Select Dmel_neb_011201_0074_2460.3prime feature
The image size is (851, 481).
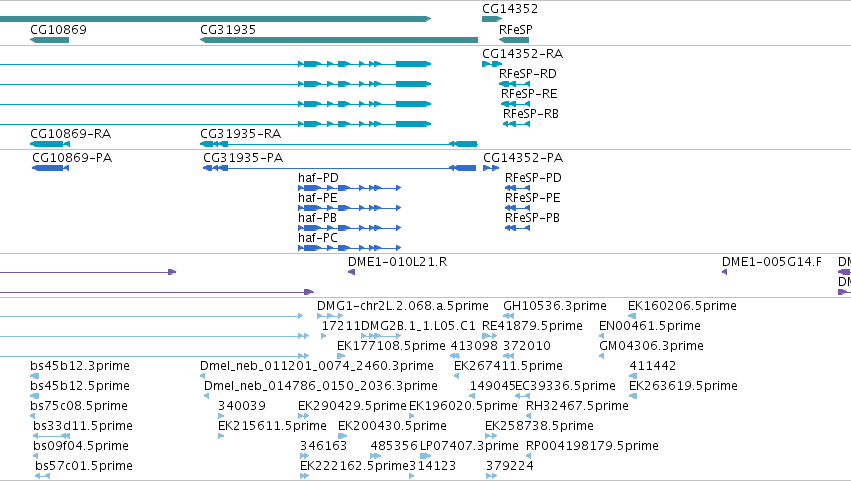tap(202, 376)
